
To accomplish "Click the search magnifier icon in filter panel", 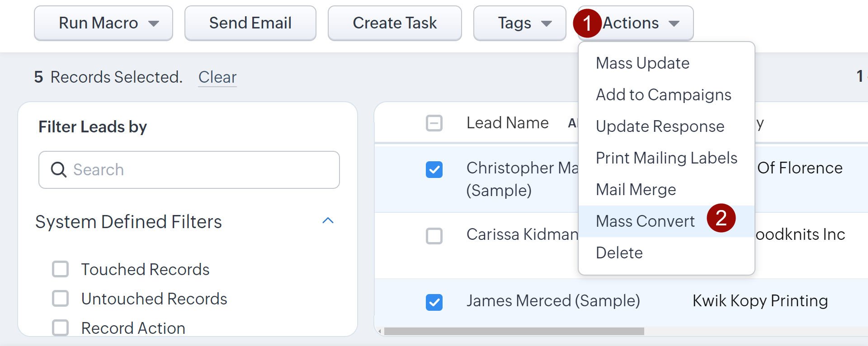I will pyautogui.click(x=58, y=170).
